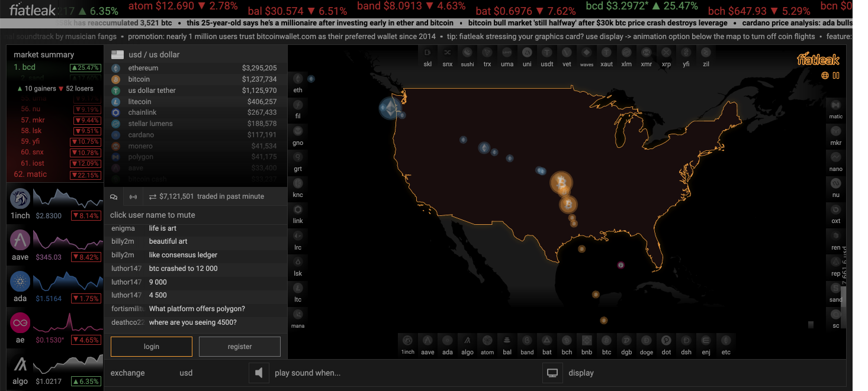This screenshot has width=868, height=391.
Task: Open the 1inch price chart card
Action: pyautogui.click(x=55, y=204)
